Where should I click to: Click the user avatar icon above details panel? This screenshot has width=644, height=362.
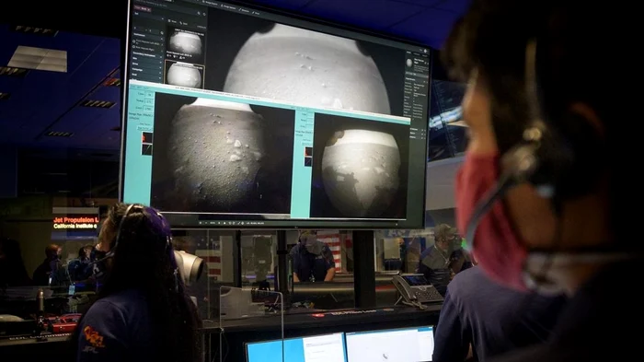tap(425, 51)
